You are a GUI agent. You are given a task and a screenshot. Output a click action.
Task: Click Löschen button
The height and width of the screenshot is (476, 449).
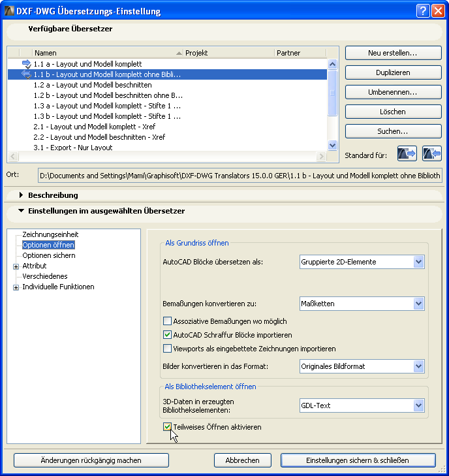coord(393,112)
